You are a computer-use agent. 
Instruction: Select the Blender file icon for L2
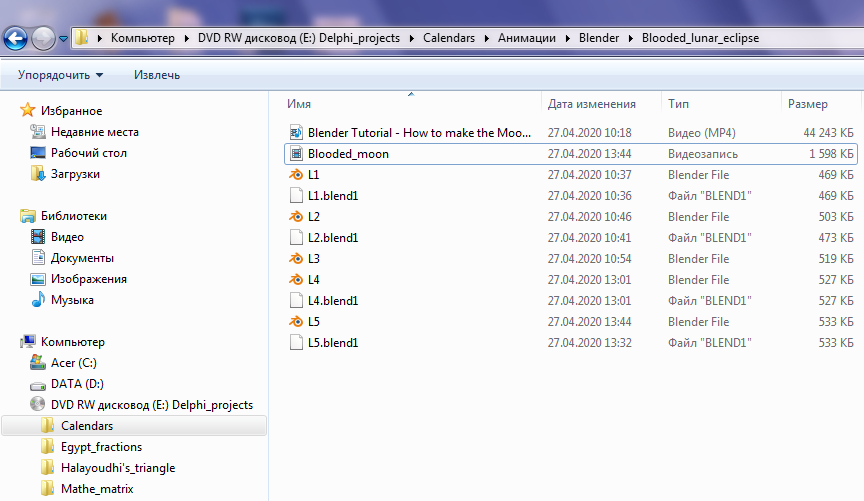[296, 217]
